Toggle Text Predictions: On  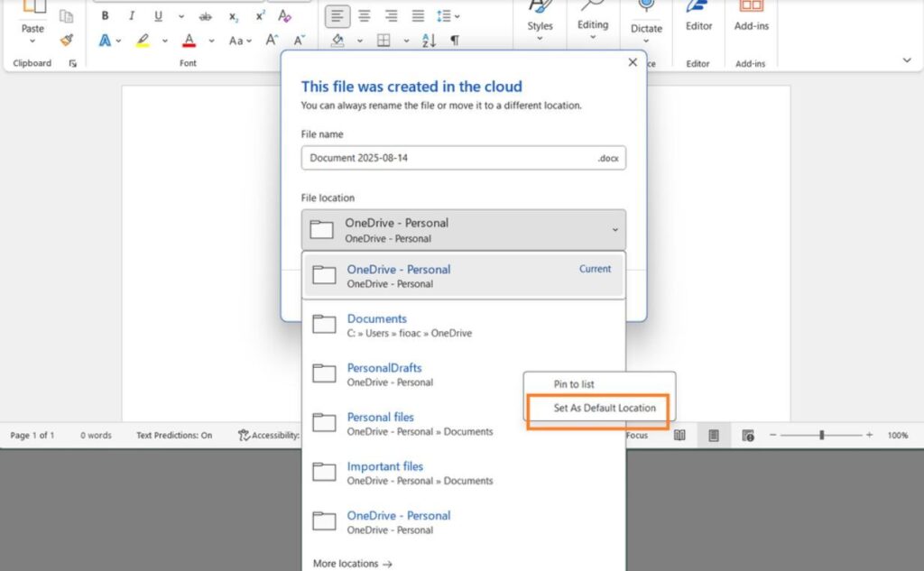[174, 436]
